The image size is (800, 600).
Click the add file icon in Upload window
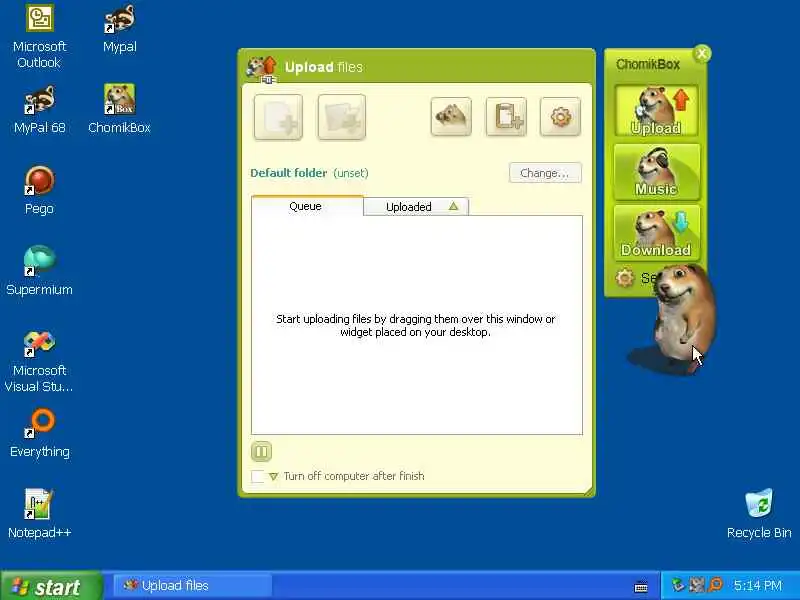pyautogui.click(x=279, y=117)
